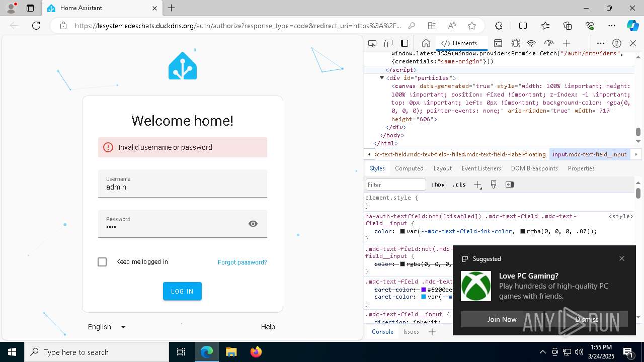644x362 pixels.
Task: Click blue caret-color var swatch
Action: point(424,297)
